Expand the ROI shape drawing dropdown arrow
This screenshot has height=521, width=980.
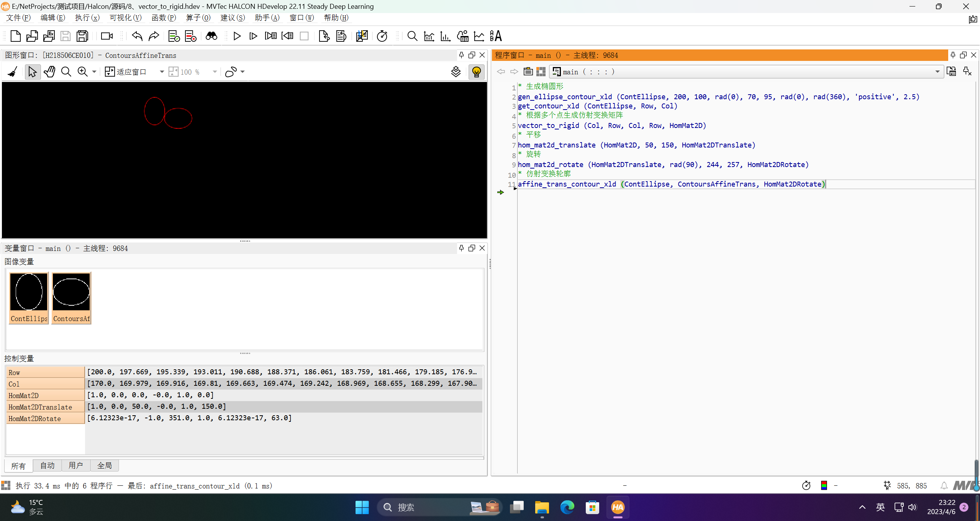[243, 72]
